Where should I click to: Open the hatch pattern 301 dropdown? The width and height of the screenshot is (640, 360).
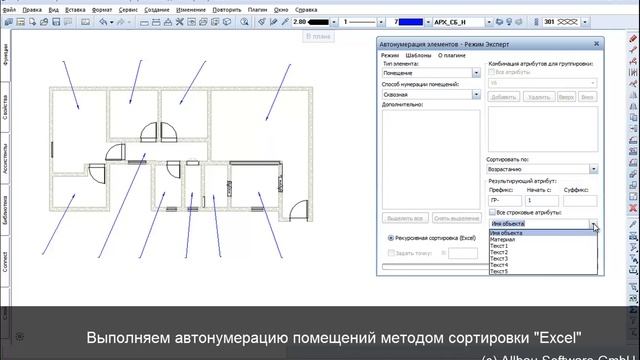coord(585,22)
